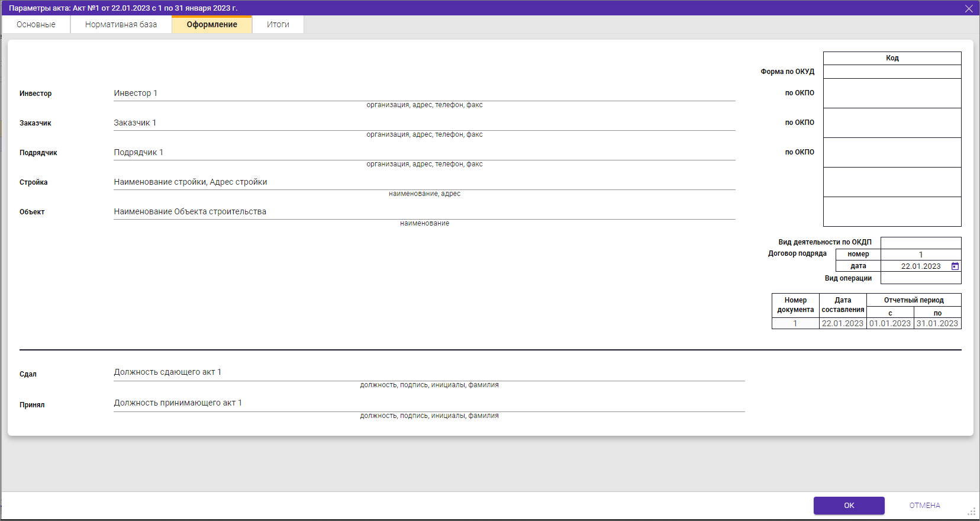Image resolution: width=980 pixels, height=521 pixels.
Task: Click the Принял position field
Action: [428, 403]
